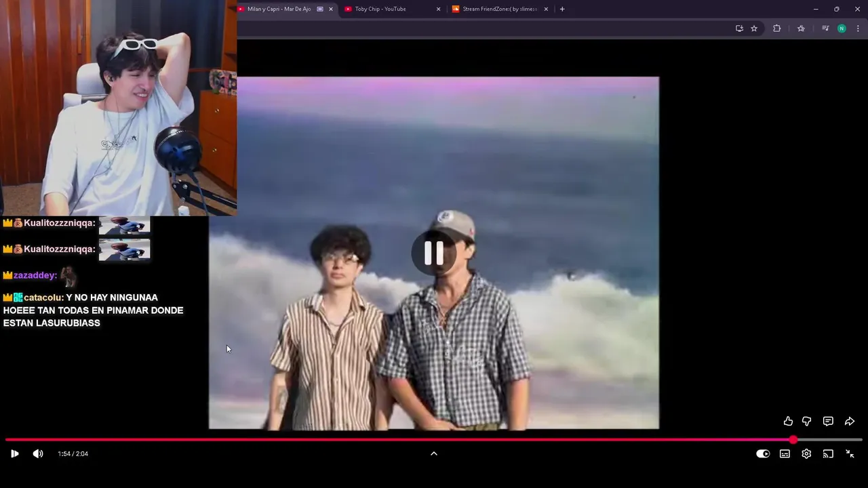Open the green N profile avatar

(842, 28)
